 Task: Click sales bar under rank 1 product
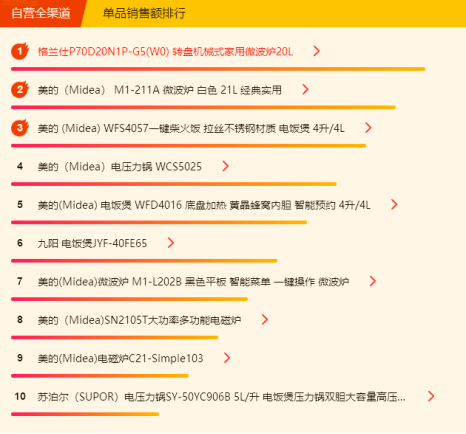click(x=218, y=69)
